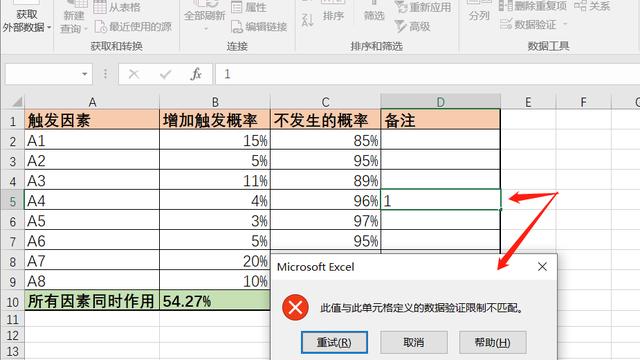The height and width of the screenshot is (360, 640).
Task: Click the 属性 connection properties icon
Action: pos(237,7)
